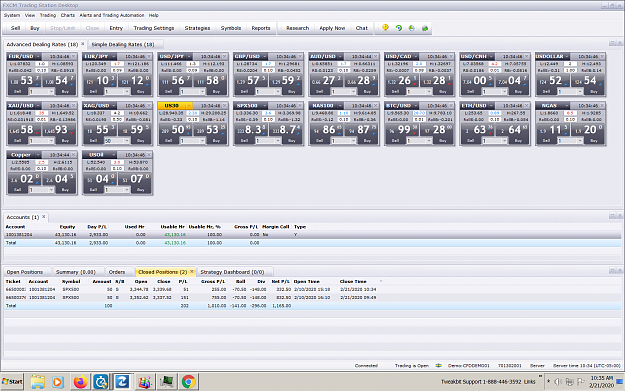Image resolution: width=625 pixels, height=391 pixels.
Task: Click the flag icon in status bar
Action: pos(438,365)
